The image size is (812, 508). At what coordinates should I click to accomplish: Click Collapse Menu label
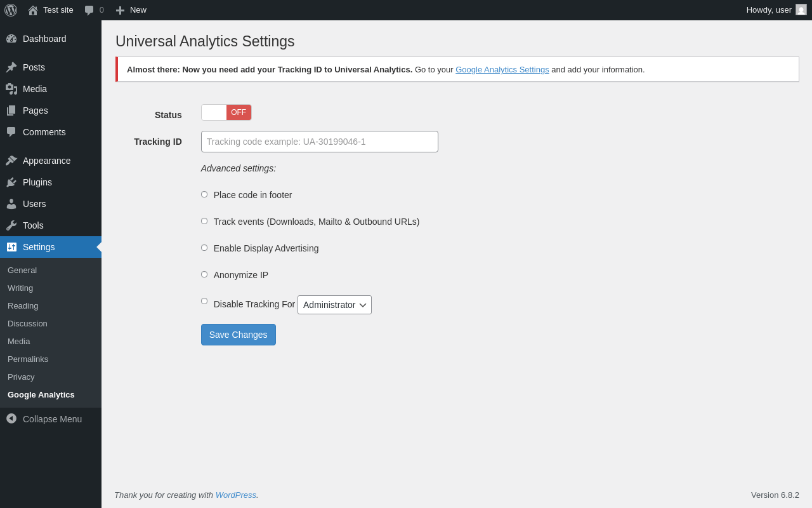point(52,419)
